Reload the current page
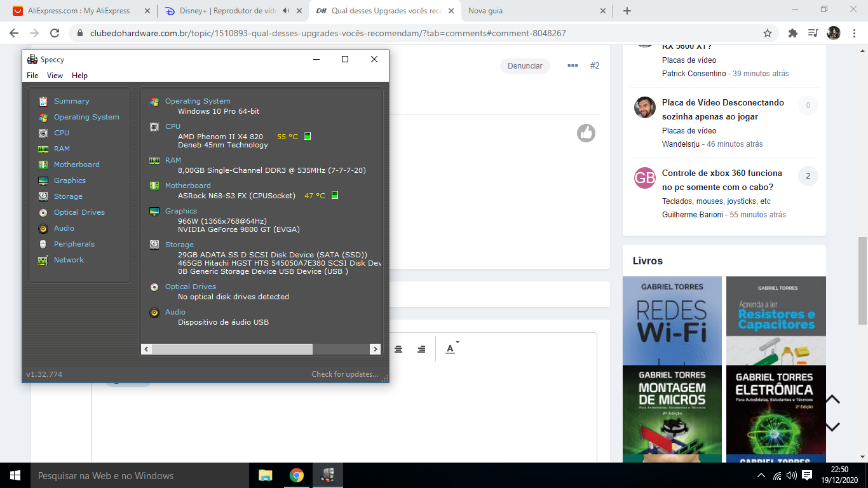Image resolution: width=868 pixels, height=488 pixels. click(55, 33)
